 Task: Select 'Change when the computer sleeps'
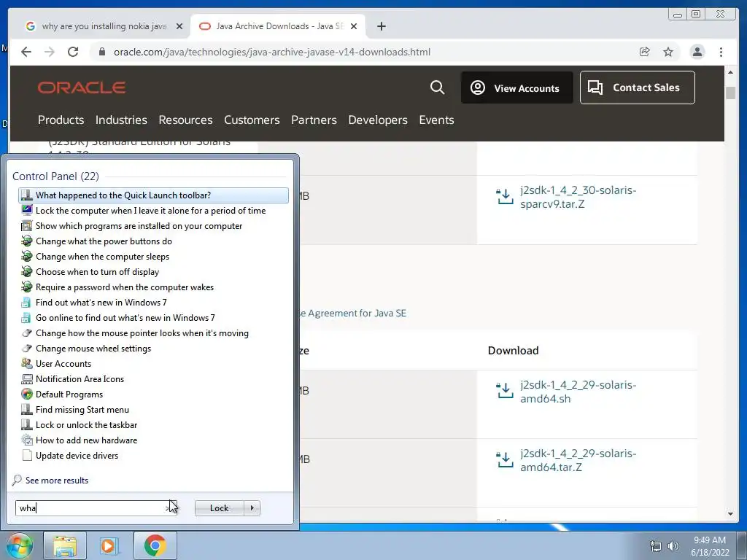pyautogui.click(x=153, y=256)
